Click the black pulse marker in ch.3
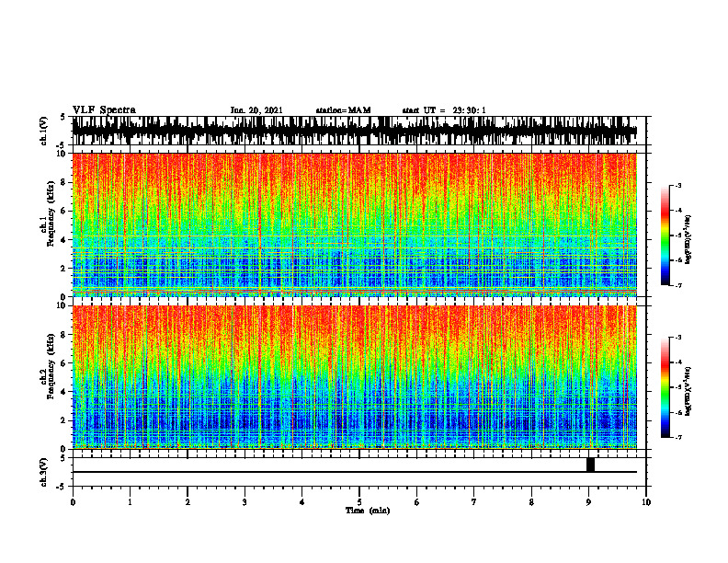The height and width of the screenshot is (563, 728). point(590,465)
